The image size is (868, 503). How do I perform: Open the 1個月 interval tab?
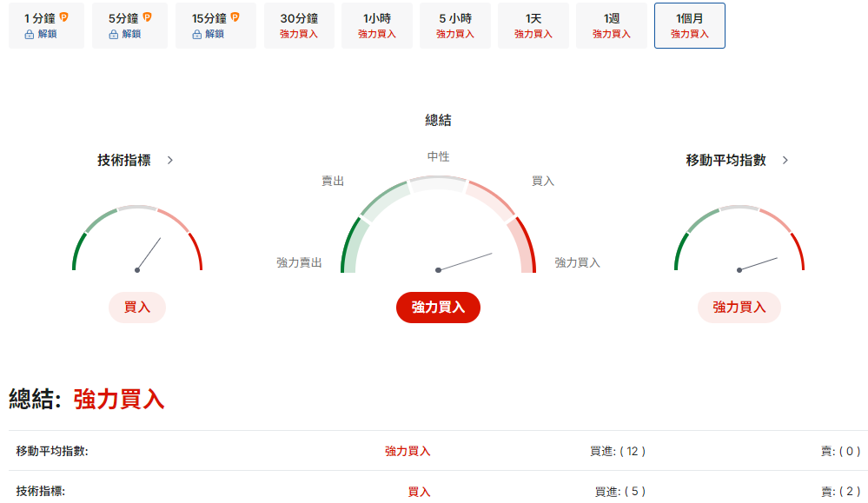tap(688, 25)
